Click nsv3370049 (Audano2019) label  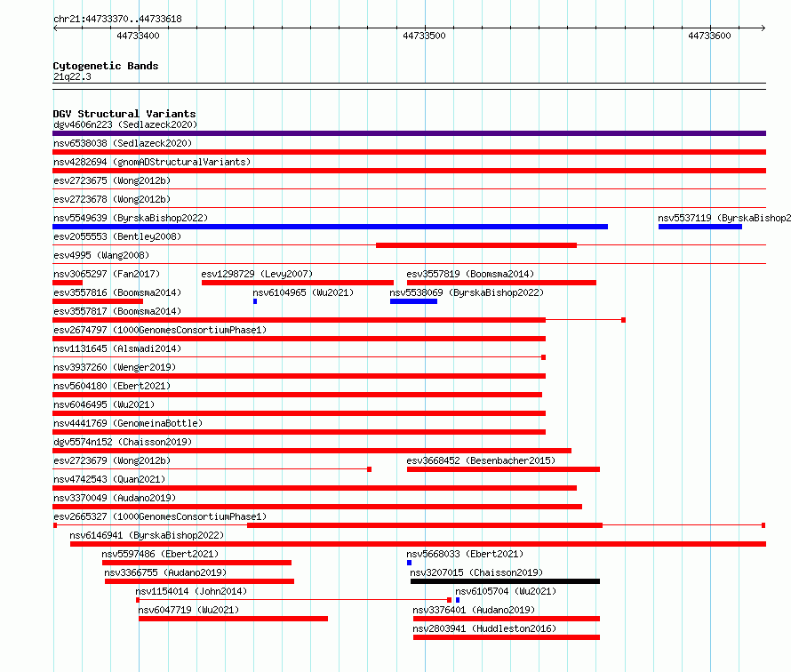[115, 498]
